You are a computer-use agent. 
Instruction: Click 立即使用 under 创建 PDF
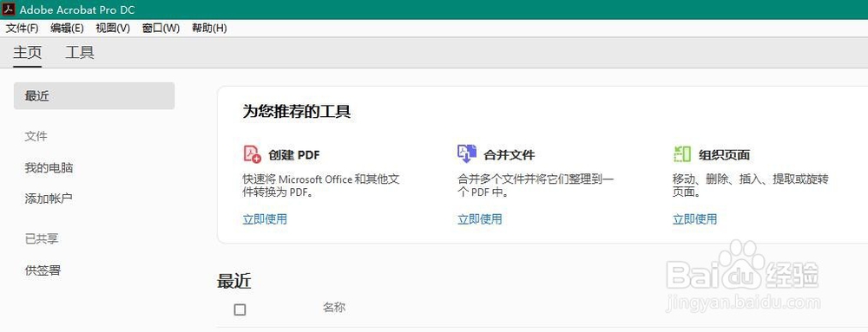pos(265,218)
